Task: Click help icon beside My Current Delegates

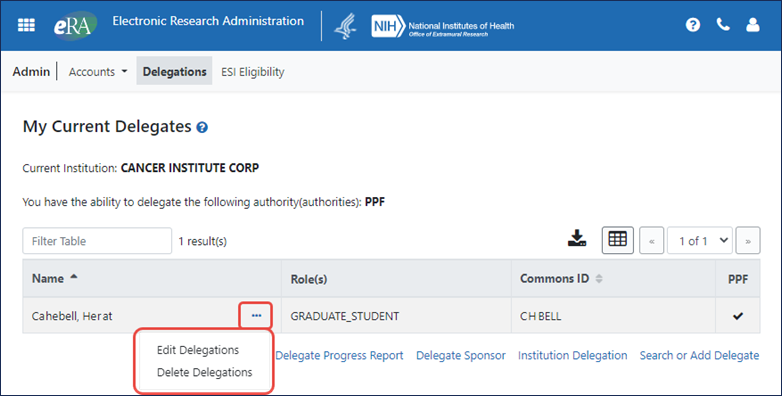Action: 202,127
